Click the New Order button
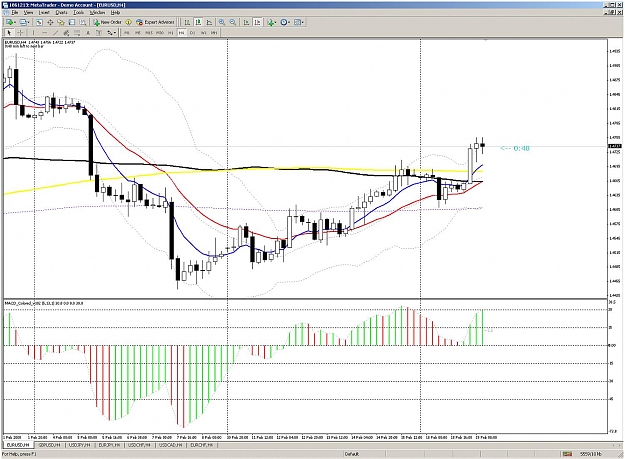Image resolution: width=625 pixels, height=459 pixels. pyautogui.click(x=107, y=22)
